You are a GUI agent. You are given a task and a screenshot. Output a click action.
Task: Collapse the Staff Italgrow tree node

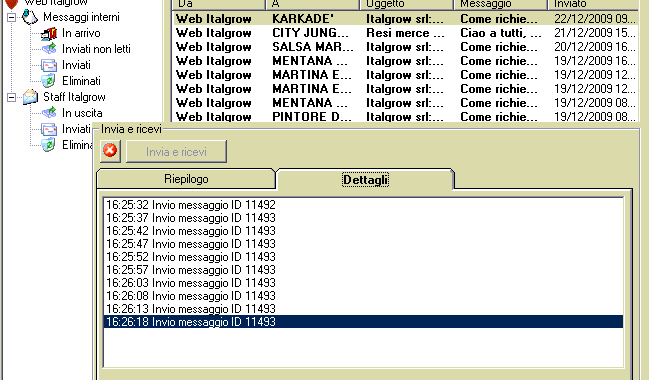pyautogui.click(x=12, y=97)
